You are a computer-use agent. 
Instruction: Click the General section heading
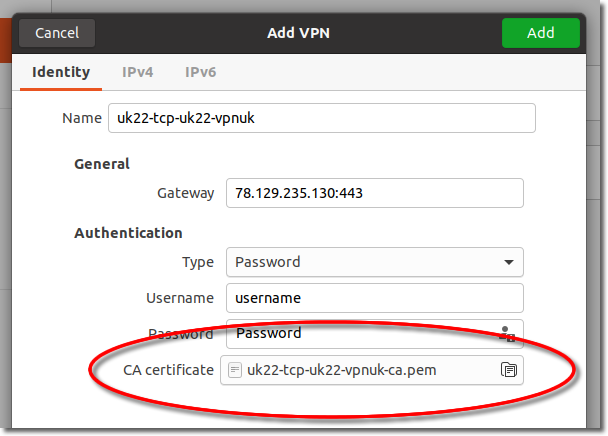102,164
